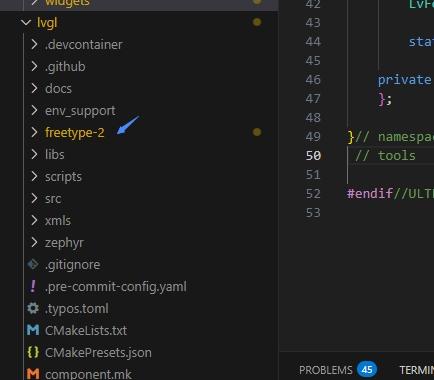Image resolution: width=434 pixels, height=380 pixels.
Task: Click the yellow closing brace on line 49
Action: [350, 137]
